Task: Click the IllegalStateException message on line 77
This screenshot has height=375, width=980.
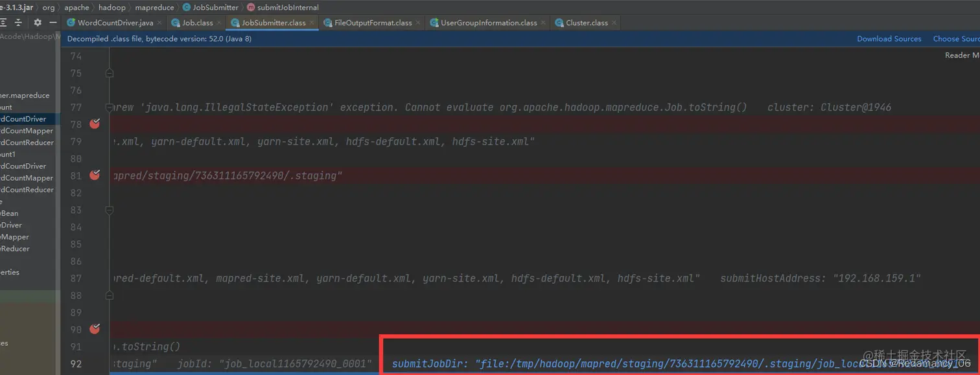Action: [x=429, y=108]
